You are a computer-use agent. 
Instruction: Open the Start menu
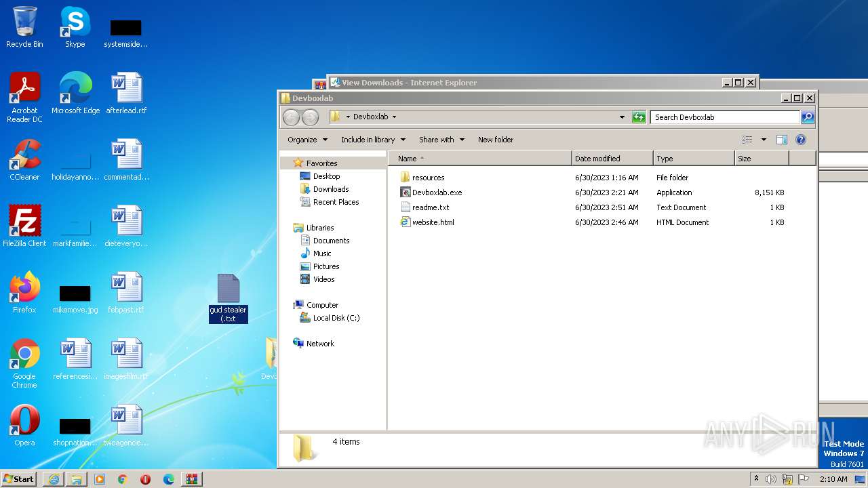19,479
